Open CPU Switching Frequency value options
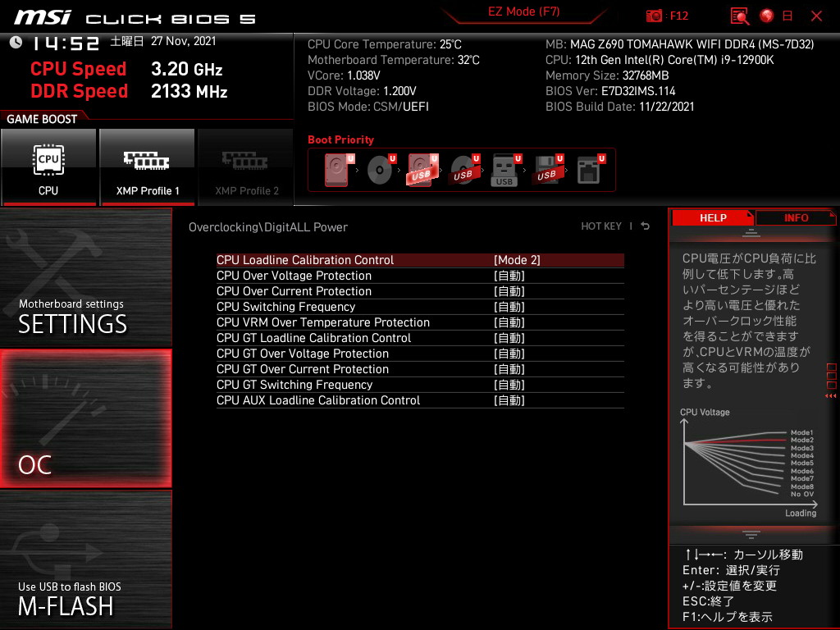This screenshot has height=630, width=840. click(x=509, y=307)
